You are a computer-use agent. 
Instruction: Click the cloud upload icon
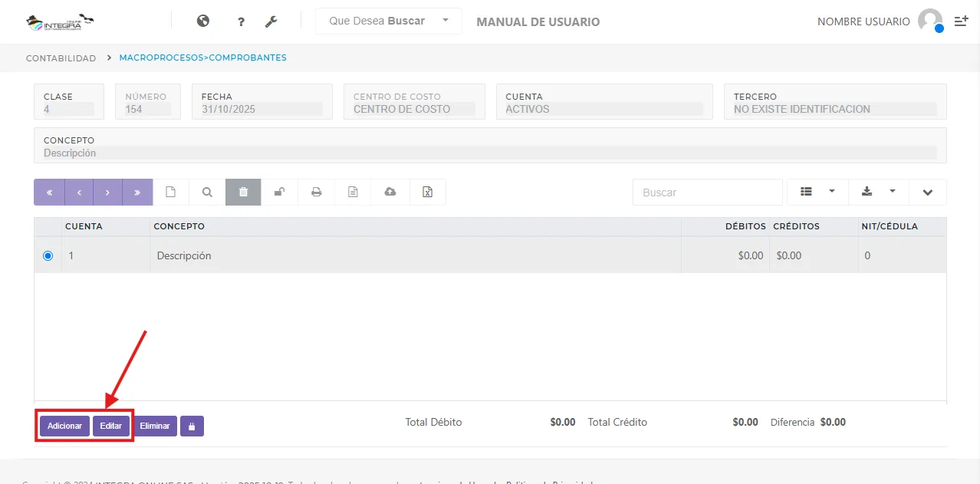390,192
